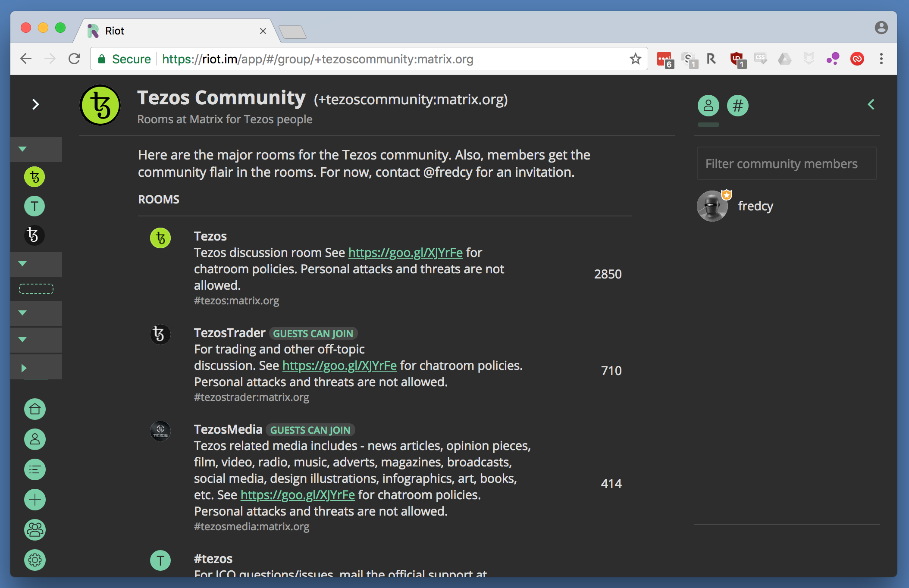This screenshot has width=909, height=588.
Task: Open the home icon in left sidebar
Action: [35, 409]
